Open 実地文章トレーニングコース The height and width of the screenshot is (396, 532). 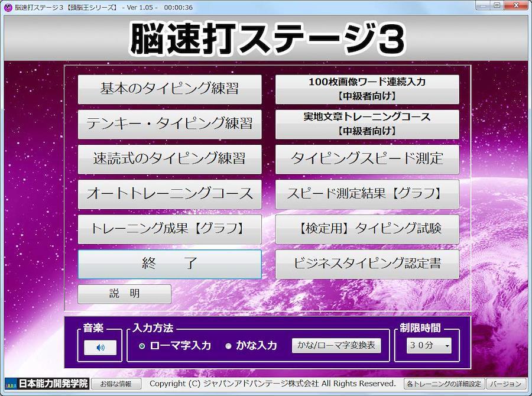tap(367, 124)
